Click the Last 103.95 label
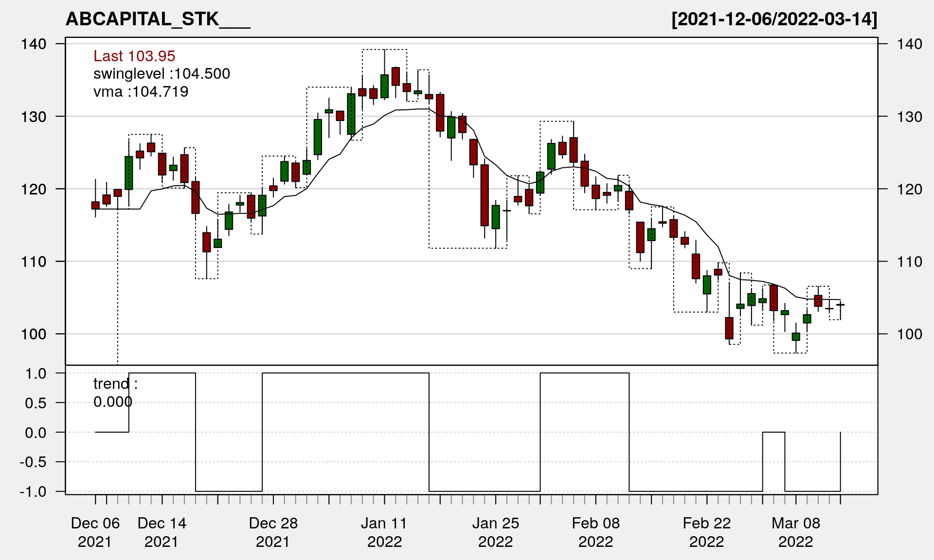This screenshot has height=560, width=934. [134, 56]
